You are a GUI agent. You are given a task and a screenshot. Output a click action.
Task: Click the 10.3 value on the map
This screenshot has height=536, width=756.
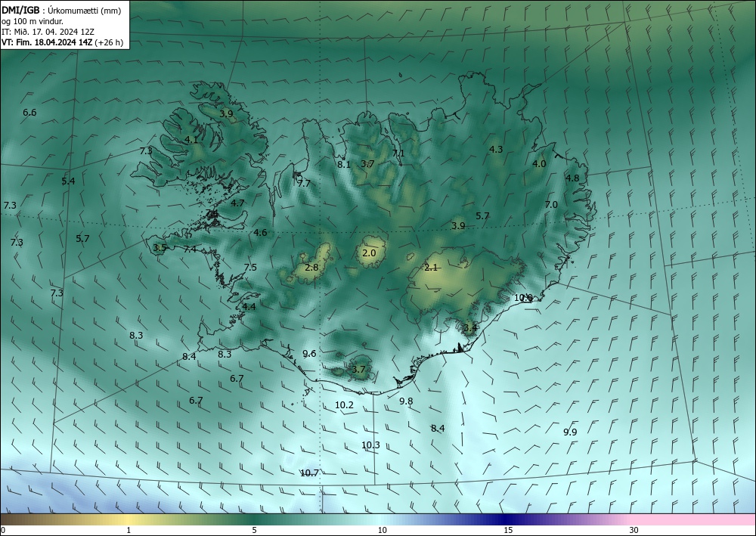[x=370, y=445]
